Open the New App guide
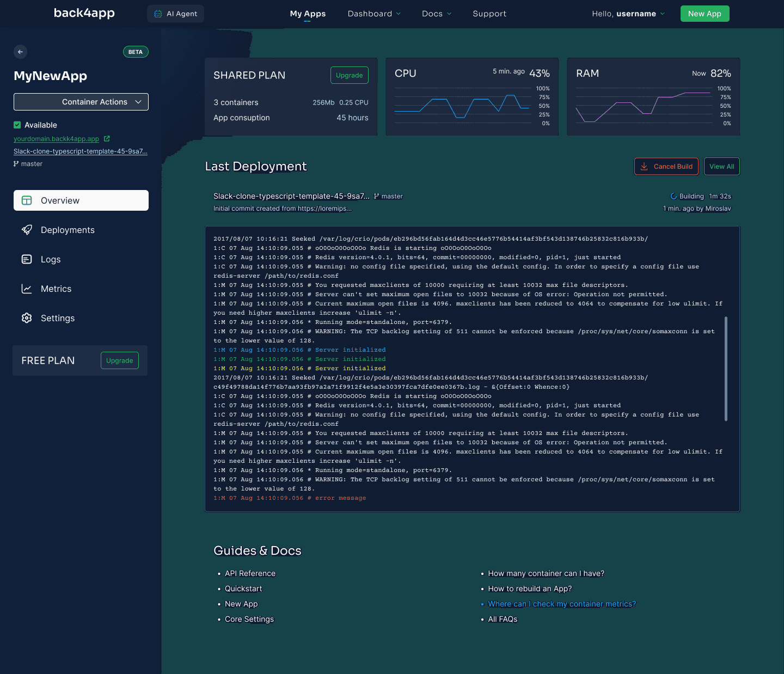This screenshot has height=674, width=784. pyautogui.click(x=241, y=604)
